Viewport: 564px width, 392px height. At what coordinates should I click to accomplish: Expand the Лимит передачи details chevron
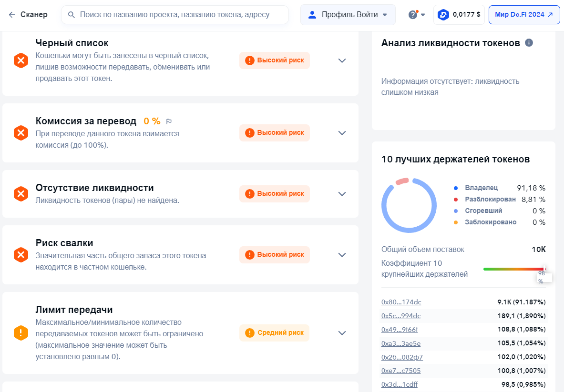[x=342, y=333]
